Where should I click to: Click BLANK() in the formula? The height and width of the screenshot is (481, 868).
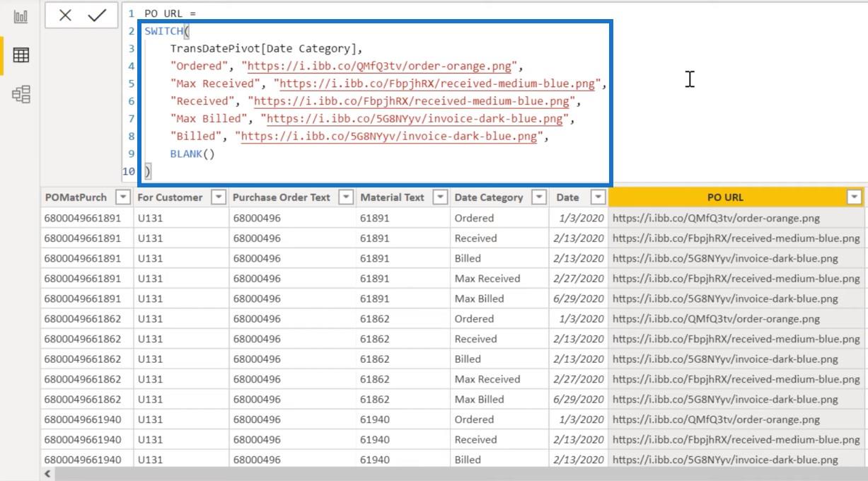coord(192,153)
